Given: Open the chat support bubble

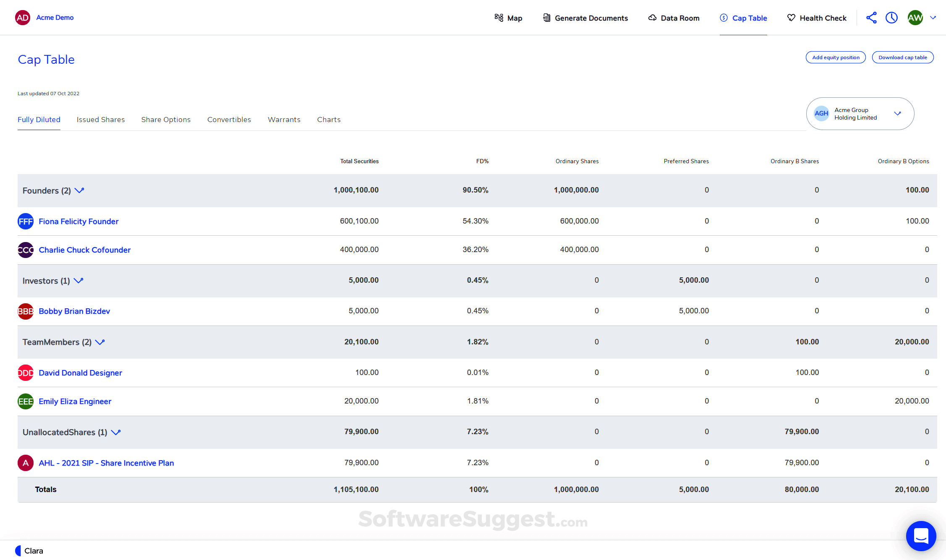Looking at the screenshot, I should click(x=921, y=536).
